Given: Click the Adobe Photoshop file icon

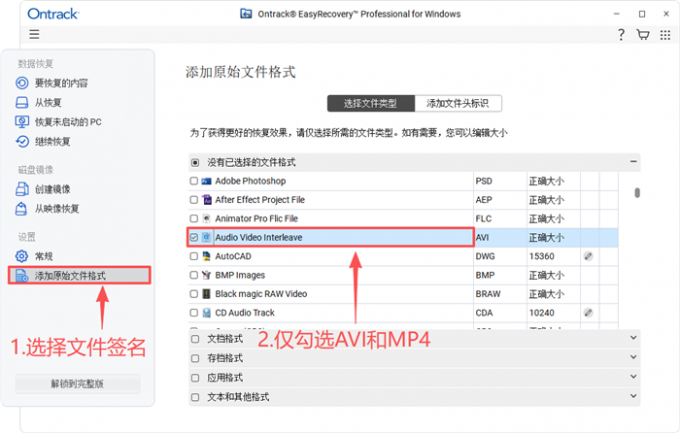Looking at the screenshot, I should click(x=206, y=181).
